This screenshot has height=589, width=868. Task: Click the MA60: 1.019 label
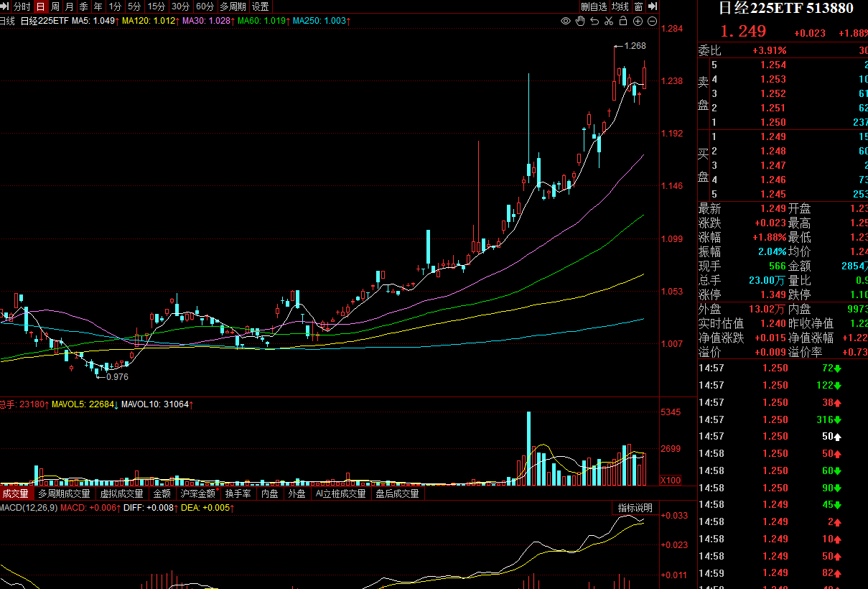click(x=263, y=22)
